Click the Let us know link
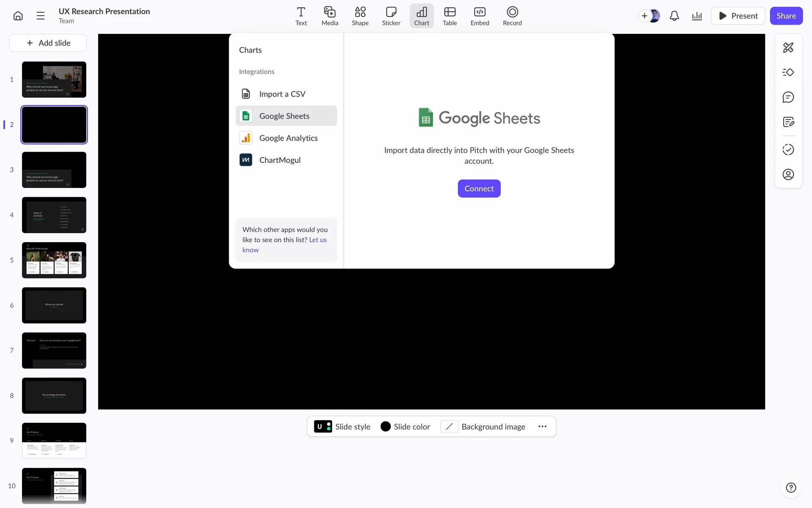This screenshot has width=812, height=508. [318, 240]
